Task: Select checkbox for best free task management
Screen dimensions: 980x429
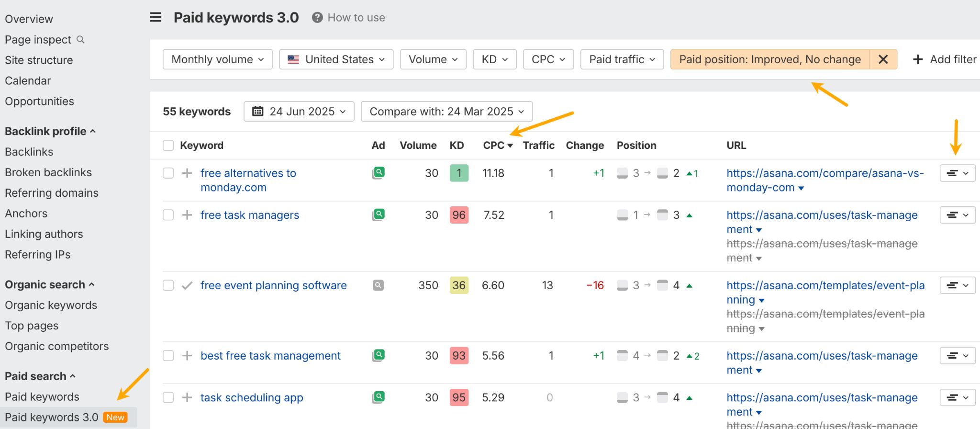Action: click(x=168, y=356)
